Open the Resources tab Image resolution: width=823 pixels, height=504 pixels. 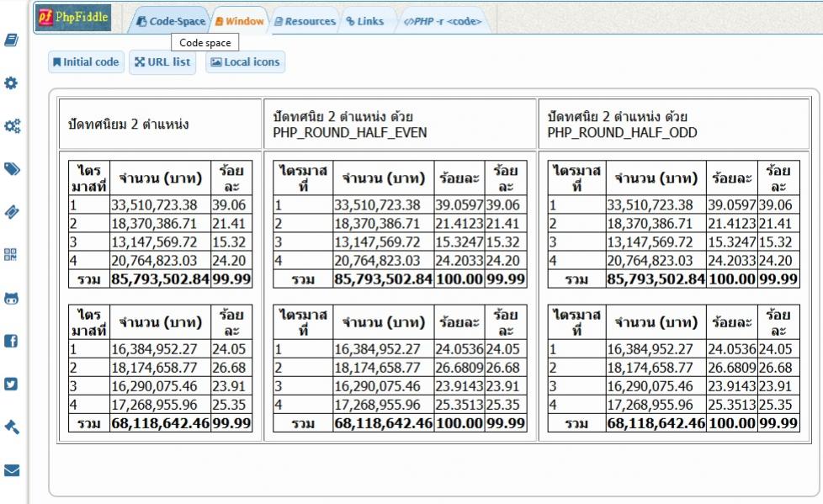pos(305,21)
